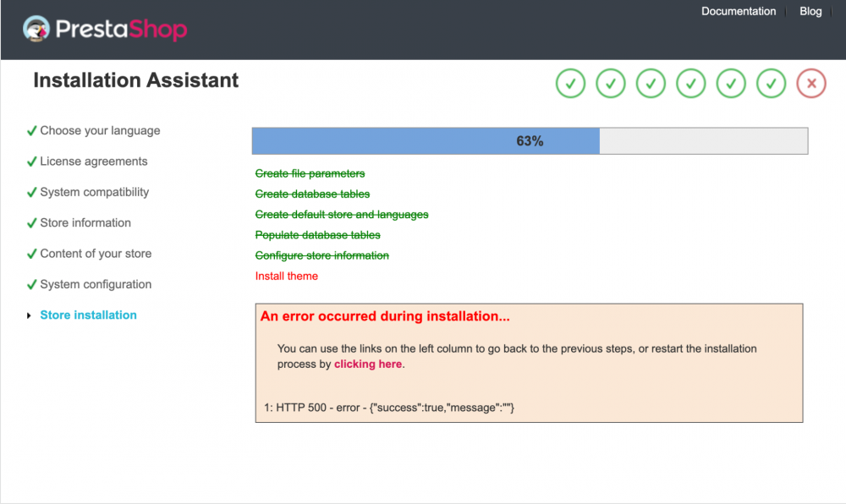Image resolution: width=846 pixels, height=504 pixels.
Task: Click the first green step circle
Action: [x=570, y=84]
